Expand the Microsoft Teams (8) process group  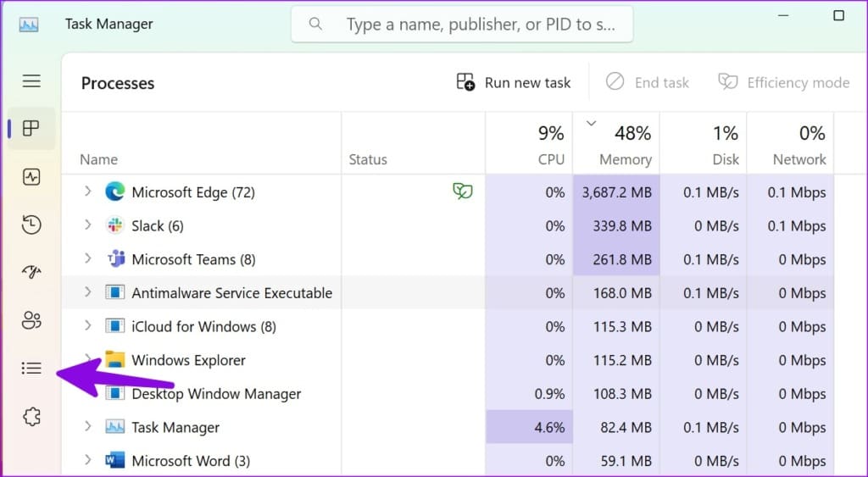pos(87,258)
